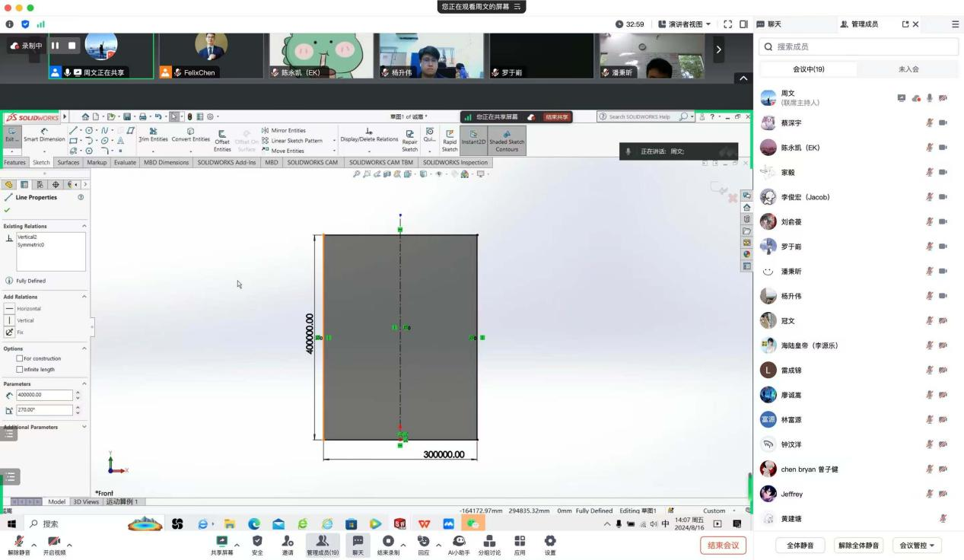Click the line length parameter field

[x=44, y=395]
